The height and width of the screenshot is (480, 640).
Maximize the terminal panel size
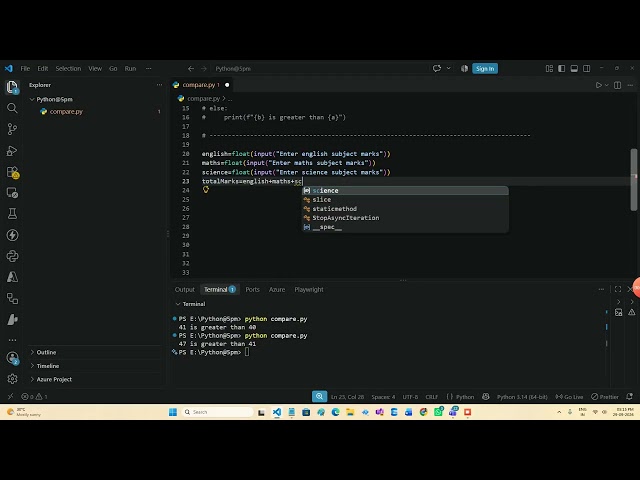point(618,289)
